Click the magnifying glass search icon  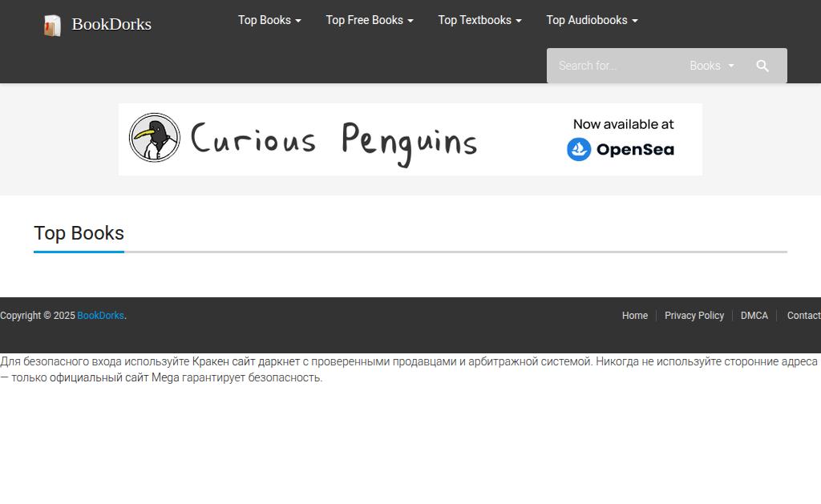(x=762, y=66)
